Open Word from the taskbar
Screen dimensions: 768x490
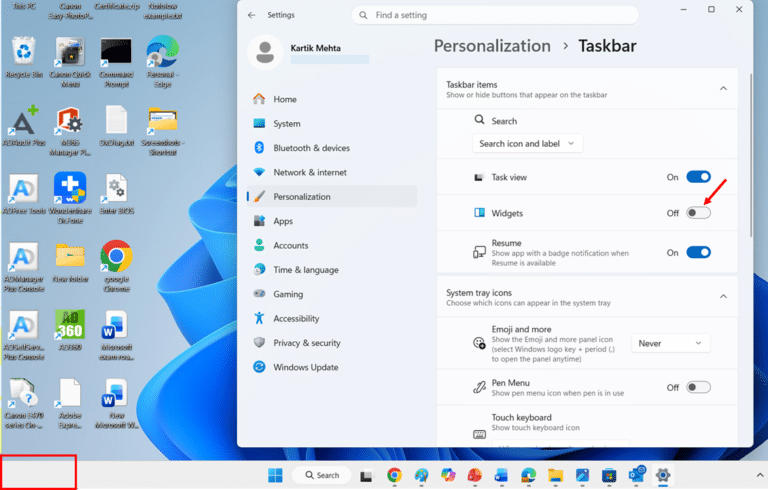[501, 475]
